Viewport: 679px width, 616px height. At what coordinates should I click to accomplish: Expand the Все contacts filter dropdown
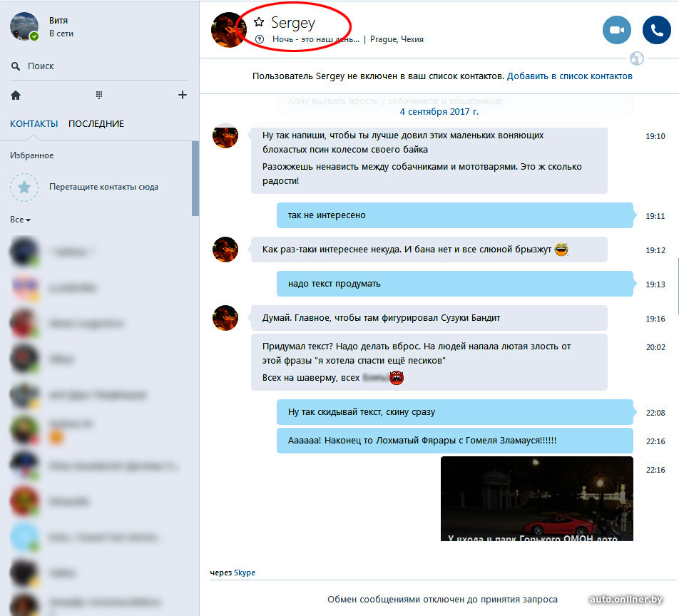21,220
